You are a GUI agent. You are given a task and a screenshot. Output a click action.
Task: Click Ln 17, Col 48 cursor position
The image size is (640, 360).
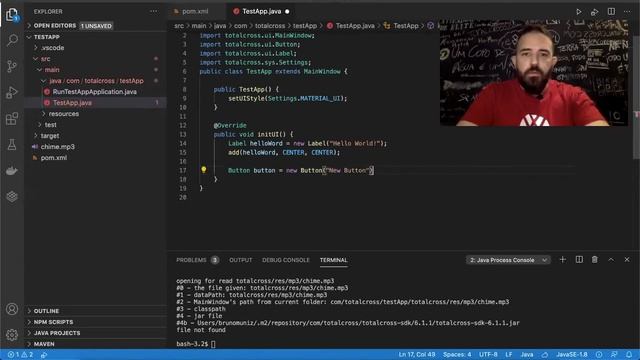coord(417,355)
